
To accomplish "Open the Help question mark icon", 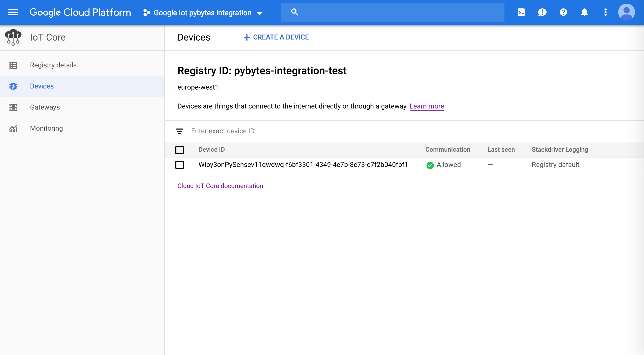I will point(563,12).
